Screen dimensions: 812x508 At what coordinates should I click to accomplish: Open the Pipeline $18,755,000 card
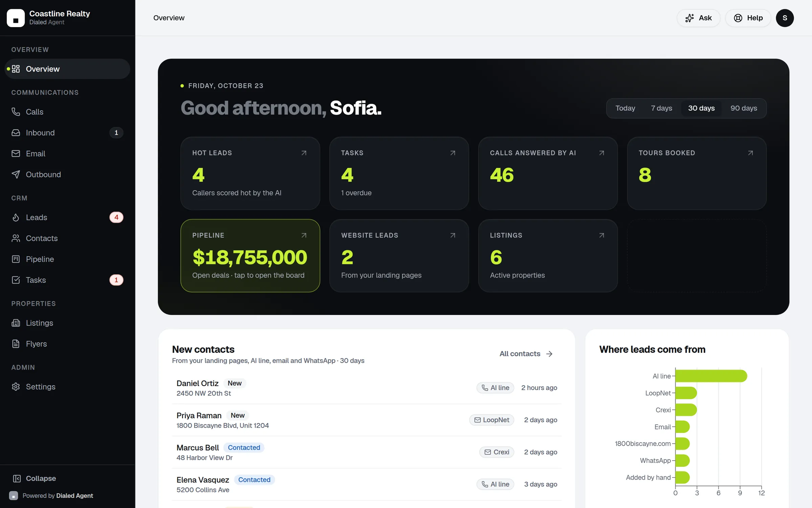250,256
